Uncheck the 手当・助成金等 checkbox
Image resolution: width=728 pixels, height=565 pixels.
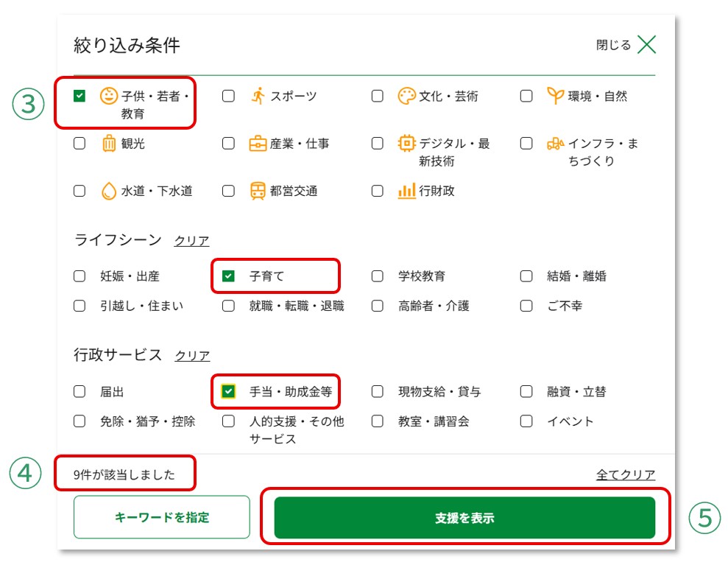(228, 392)
